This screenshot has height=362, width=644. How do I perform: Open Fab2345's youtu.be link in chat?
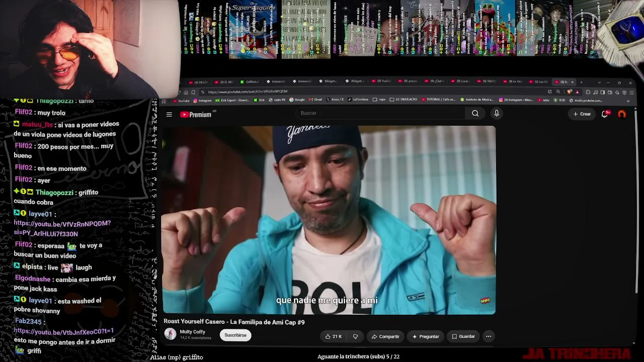tap(64, 331)
